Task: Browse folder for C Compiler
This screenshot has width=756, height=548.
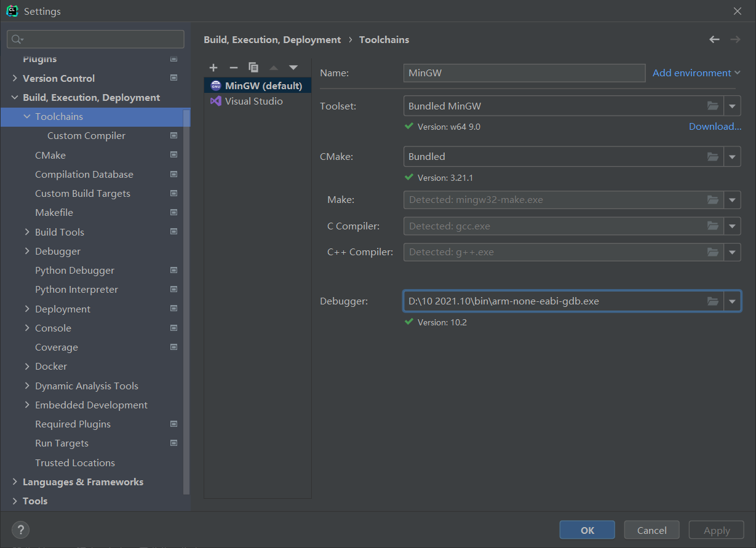Action: pos(713,226)
